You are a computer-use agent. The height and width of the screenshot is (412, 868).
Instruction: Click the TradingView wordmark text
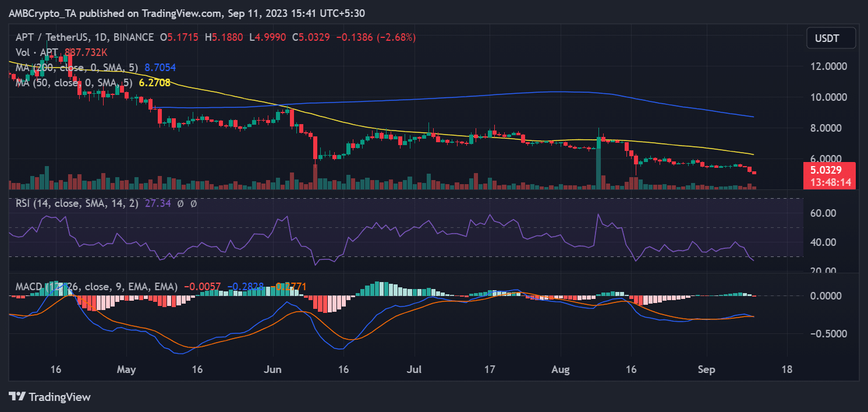(x=59, y=397)
